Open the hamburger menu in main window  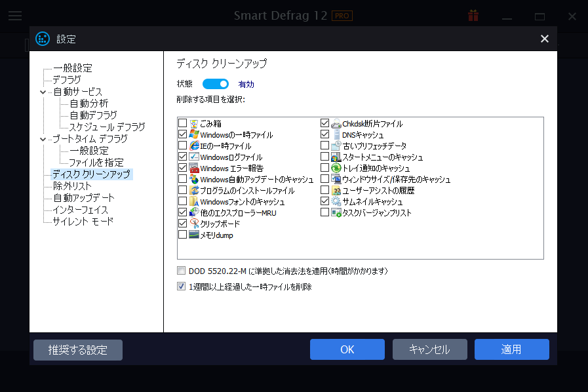coord(15,16)
